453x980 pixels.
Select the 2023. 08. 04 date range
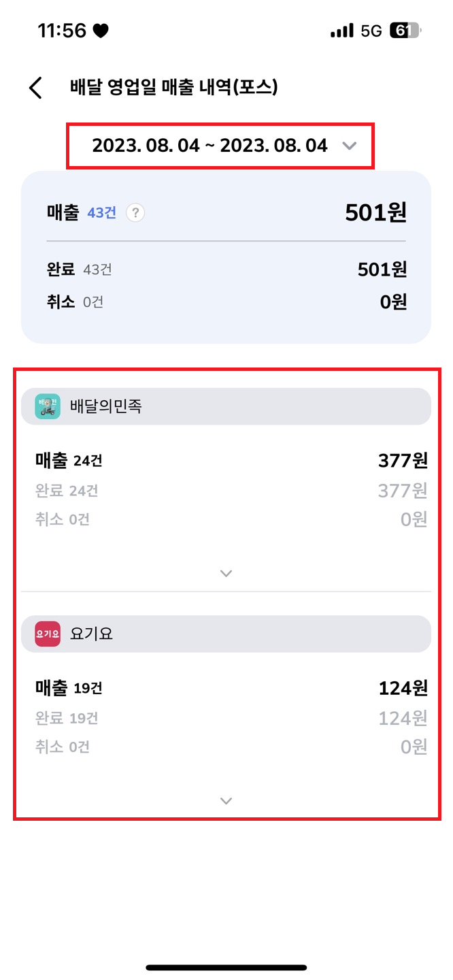pos(209,146)
